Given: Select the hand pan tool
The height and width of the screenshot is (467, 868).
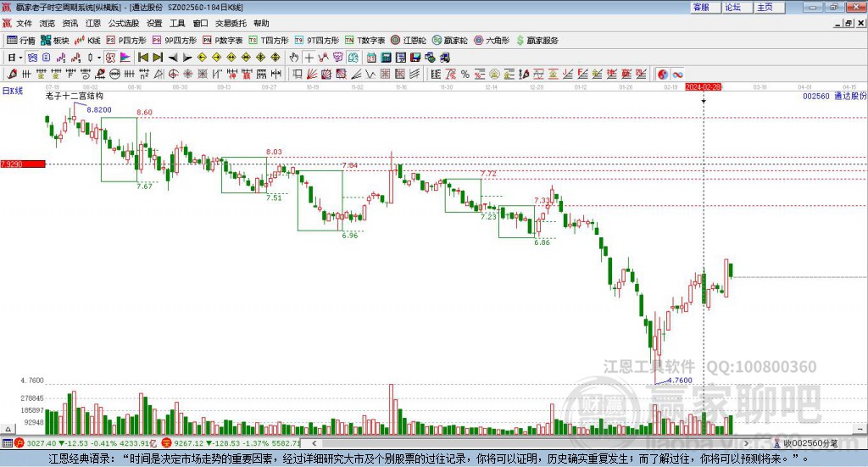Looking at the screenshot, I should 294,58.
